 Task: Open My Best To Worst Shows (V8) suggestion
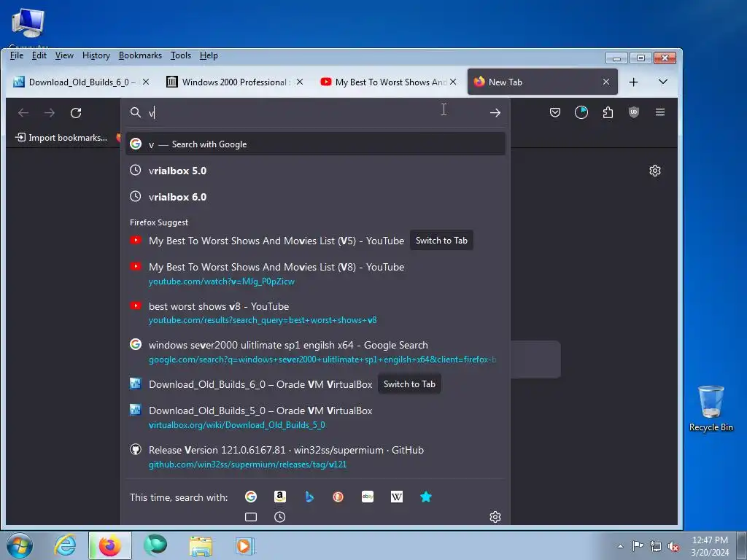coord(276,267)
